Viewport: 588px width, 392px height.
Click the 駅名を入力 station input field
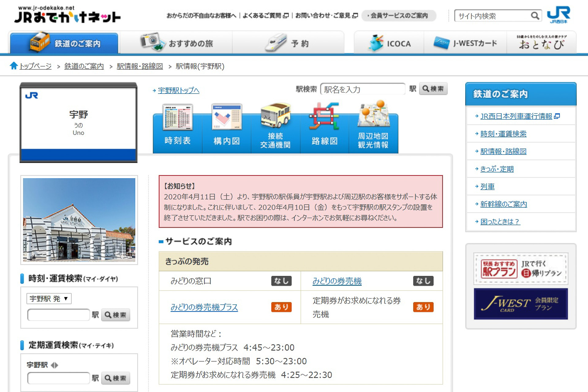point(363,89)
